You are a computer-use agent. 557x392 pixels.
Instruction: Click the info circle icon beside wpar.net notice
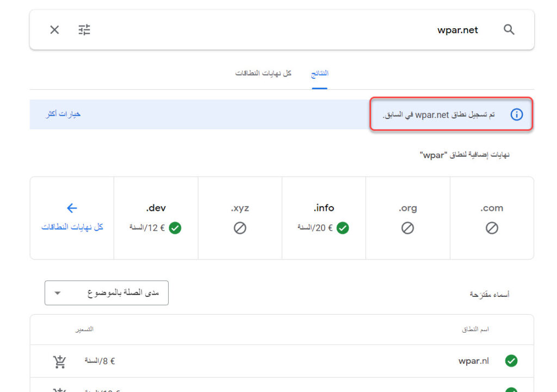517,114
